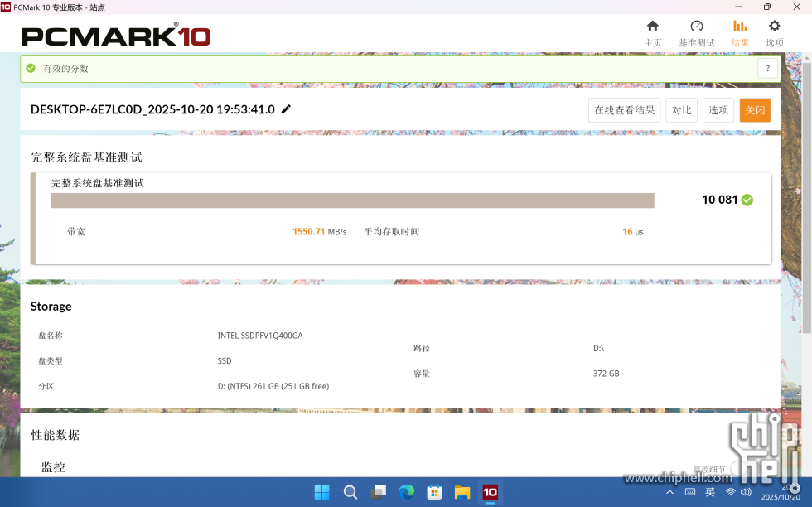Open Microsoft Edge from the taskbar

(406, 492)
